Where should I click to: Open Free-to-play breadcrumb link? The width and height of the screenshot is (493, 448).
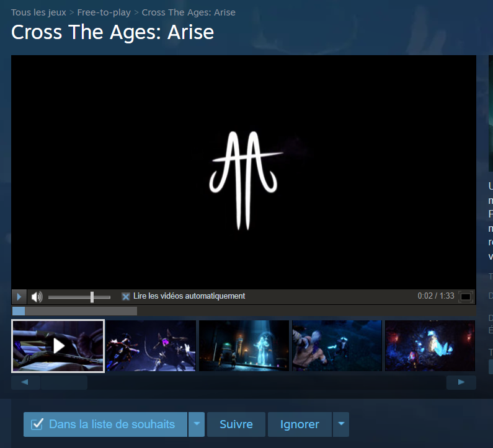[x=104, y=12]
